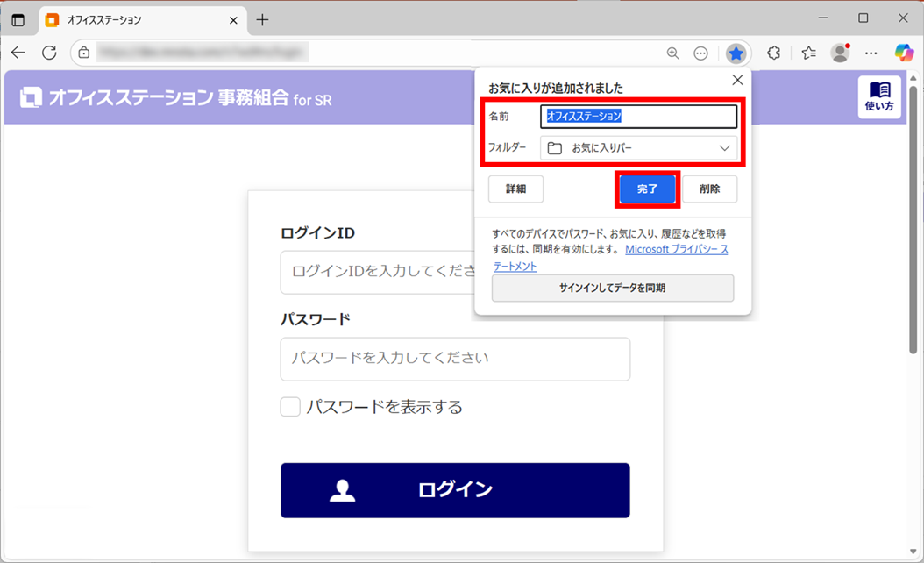The image size is (924, 563).
Task: Click サインインしてデータを同期 button
Action: (612, 289)
